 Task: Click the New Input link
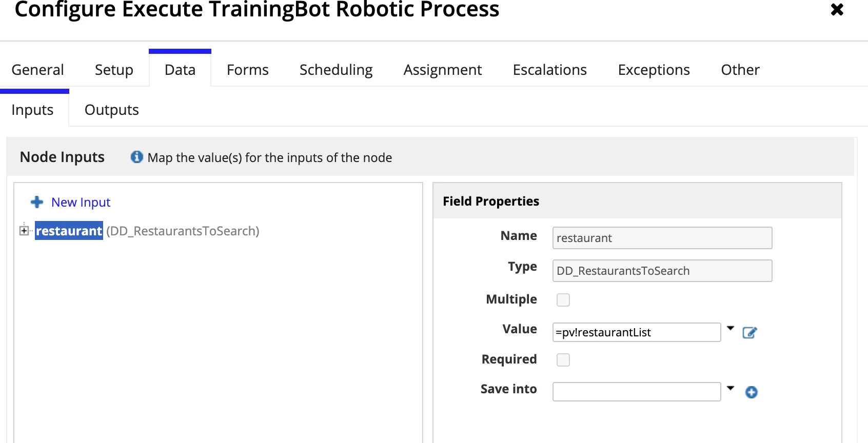(81, 202)
